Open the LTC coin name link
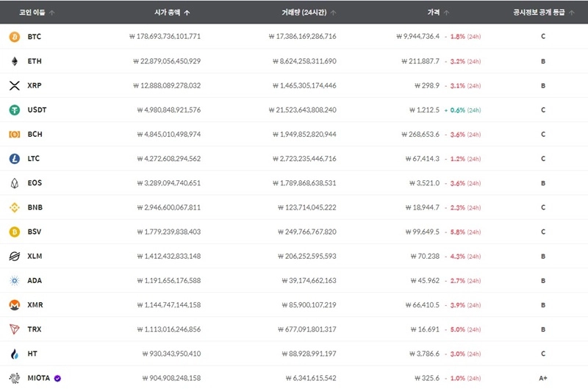The height and width of the screenshot is (389, 588). (x=33, y=159)
